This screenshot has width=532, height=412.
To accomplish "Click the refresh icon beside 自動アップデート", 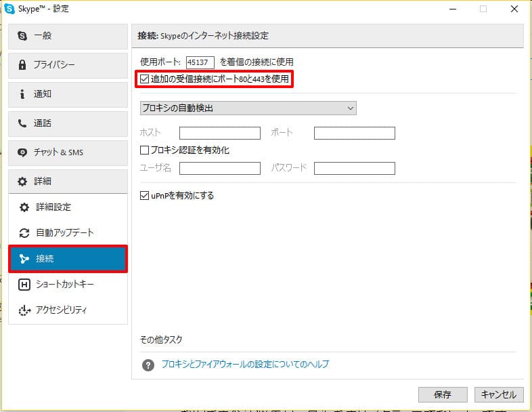I will (24, 233).
